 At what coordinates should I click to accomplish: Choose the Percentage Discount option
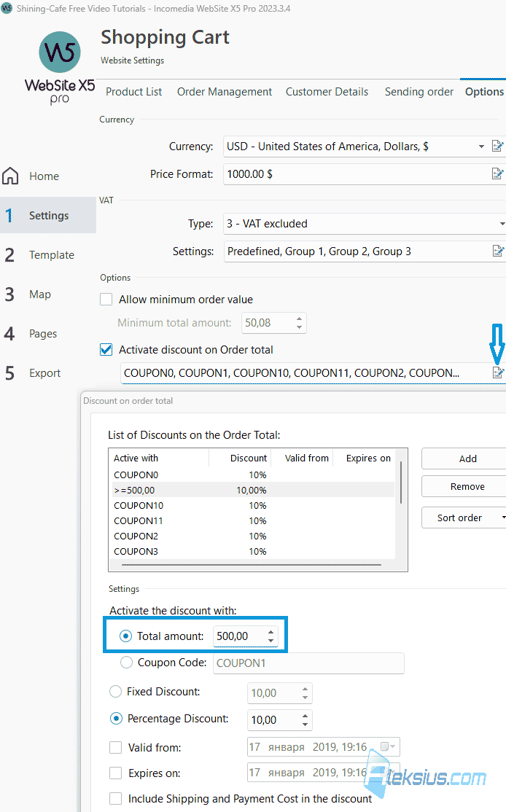(x=116, y=719)
